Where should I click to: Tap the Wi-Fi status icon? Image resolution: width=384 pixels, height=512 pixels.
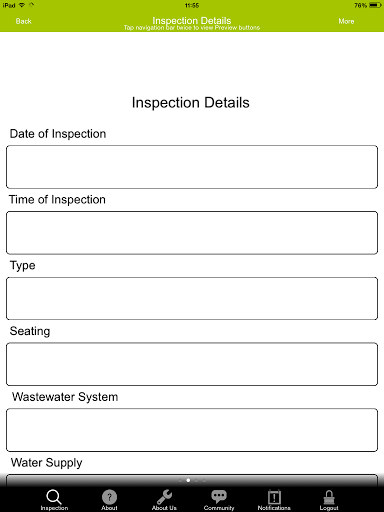point(22,5)
